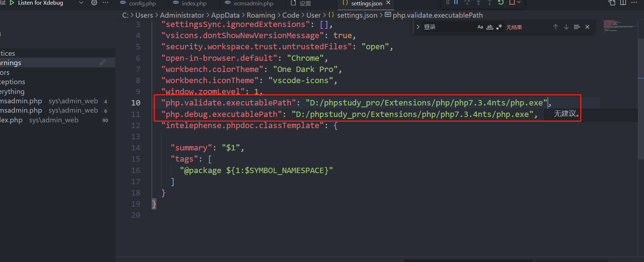Click the minimap code overview
This screenshot has width=644, height=262.
(620, 26)
